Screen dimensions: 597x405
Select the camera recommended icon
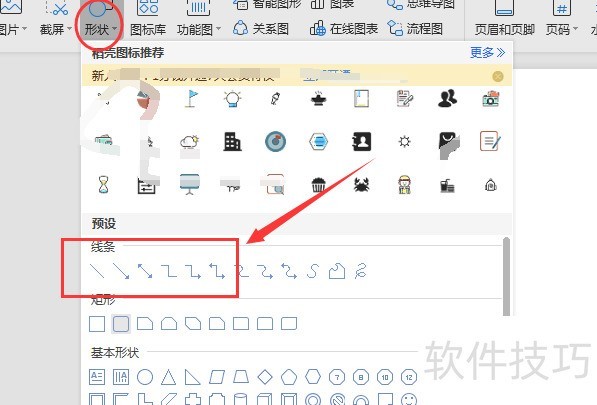pyautogui.click(x=490, y=99)
